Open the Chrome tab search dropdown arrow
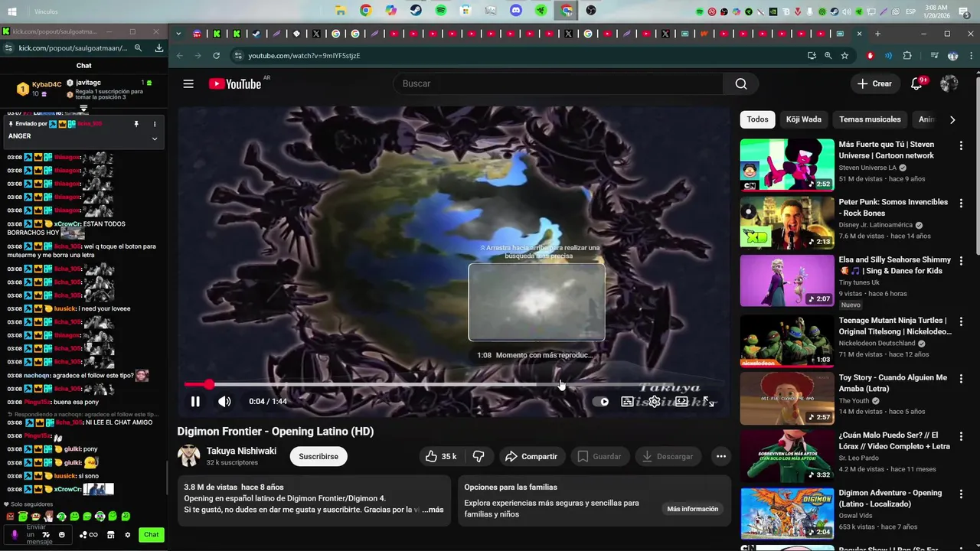Screen dimensions: 980x551 point(178,34)
